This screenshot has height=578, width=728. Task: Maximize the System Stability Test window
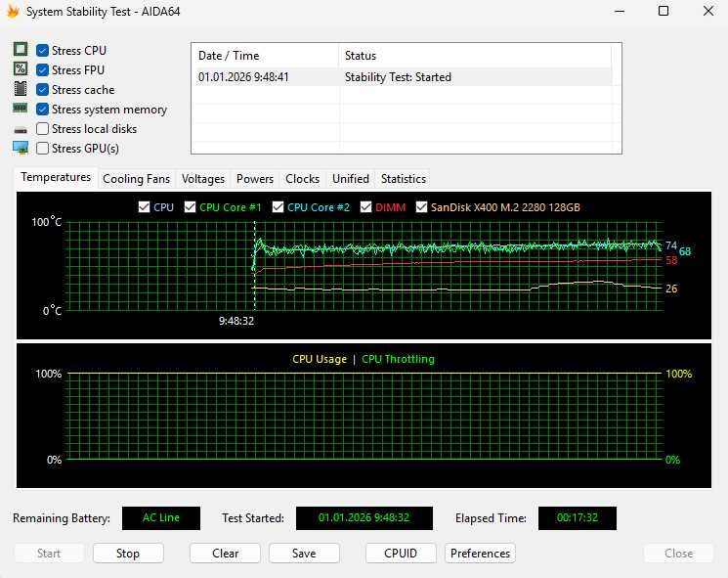point(664,11)
